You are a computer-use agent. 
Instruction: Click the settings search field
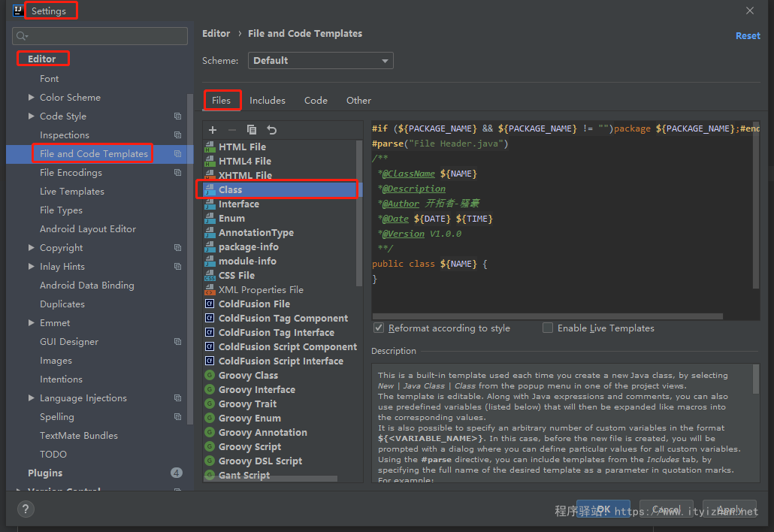point(100,36)
